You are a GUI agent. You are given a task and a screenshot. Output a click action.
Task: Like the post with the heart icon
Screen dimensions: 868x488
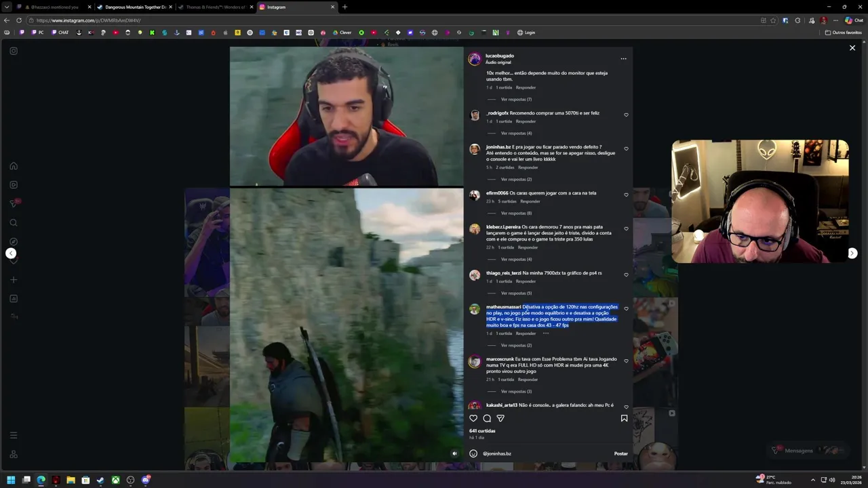pyautogui.click(x=473, y=418)
